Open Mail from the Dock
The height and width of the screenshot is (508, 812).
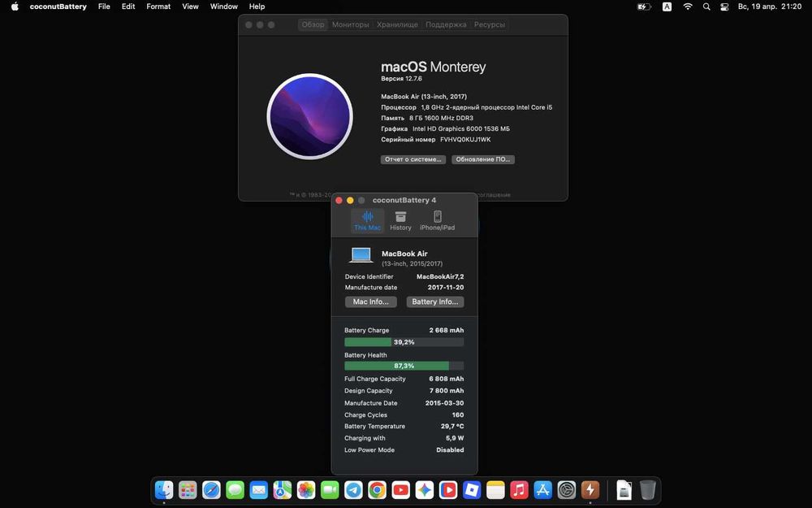click(x=258, y=489)
